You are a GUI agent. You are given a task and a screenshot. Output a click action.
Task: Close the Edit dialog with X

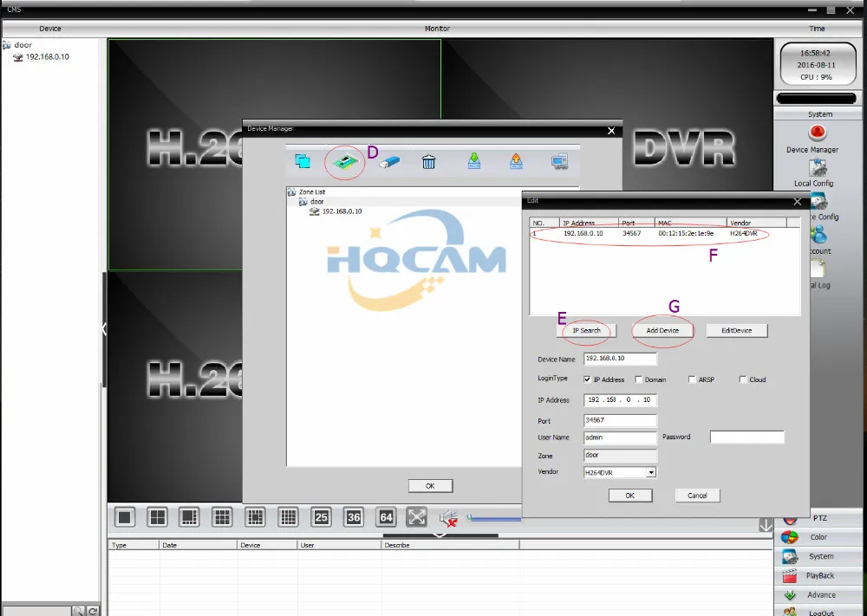(797, 202)
